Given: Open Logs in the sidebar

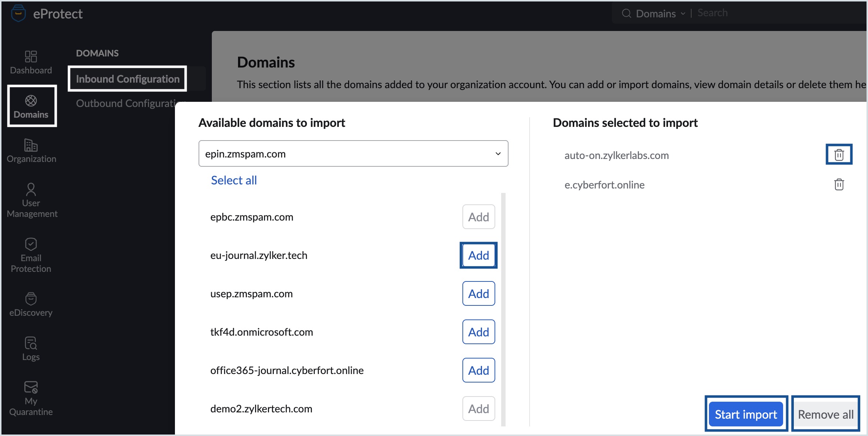Looking at the screenshot, I should (31, 349).
